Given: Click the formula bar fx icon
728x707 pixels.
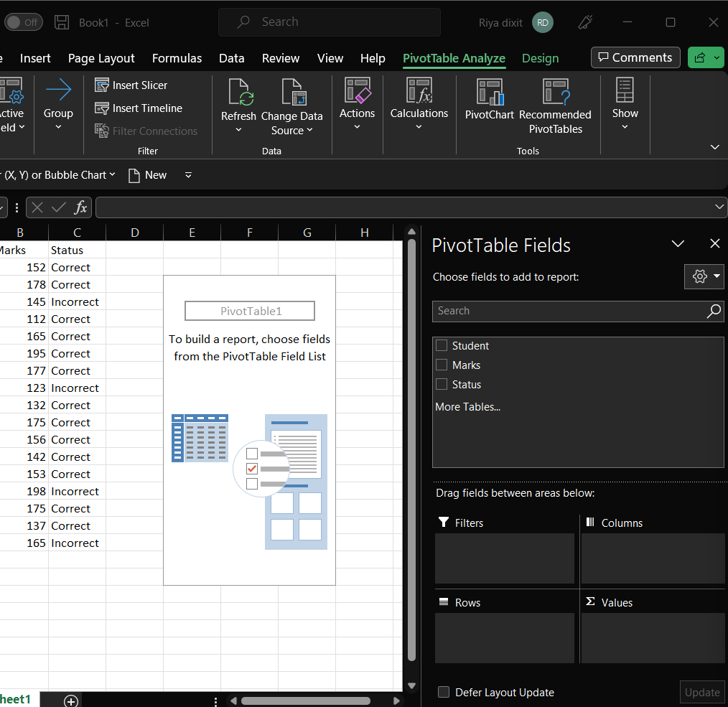Looking at the screenshot, I should tap(80, 207).
